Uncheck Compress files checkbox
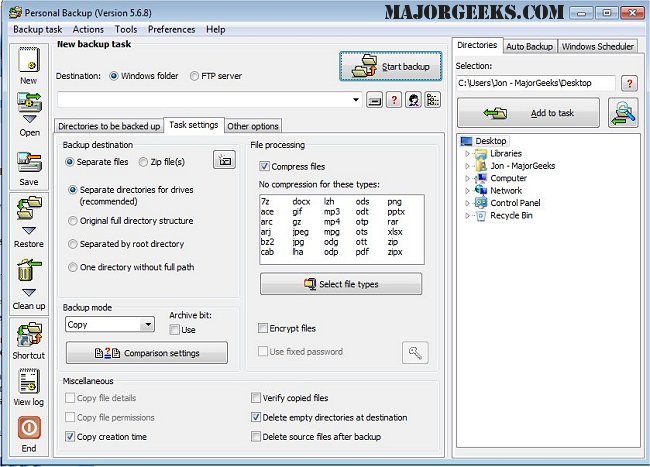Image resolution: width=650 pixels, height=467 pixels. pos(264,167)
